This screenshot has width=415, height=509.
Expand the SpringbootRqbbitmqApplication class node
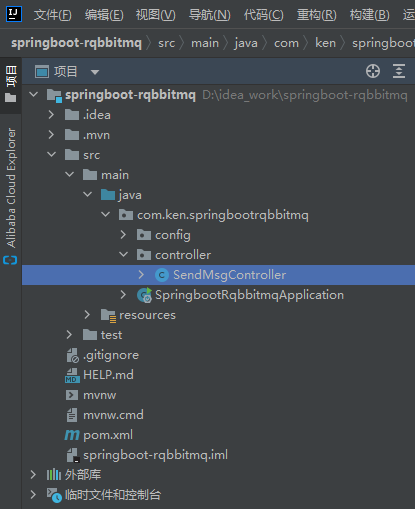(123, 295)
